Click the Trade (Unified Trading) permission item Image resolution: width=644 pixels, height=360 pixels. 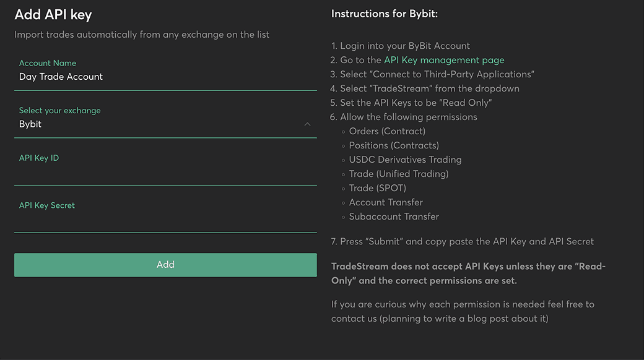point(398,174)
